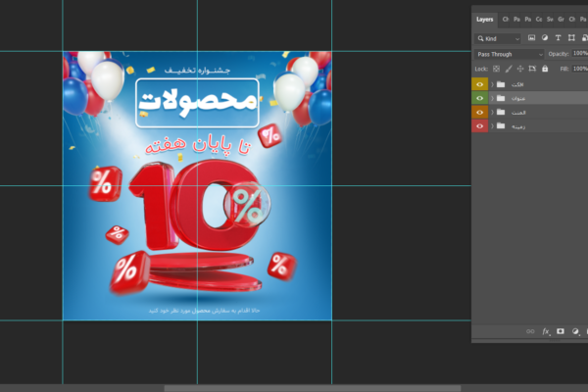Open the Ch tab next to Layers
The height and width of the screenshot is (392, 588).
506,19
